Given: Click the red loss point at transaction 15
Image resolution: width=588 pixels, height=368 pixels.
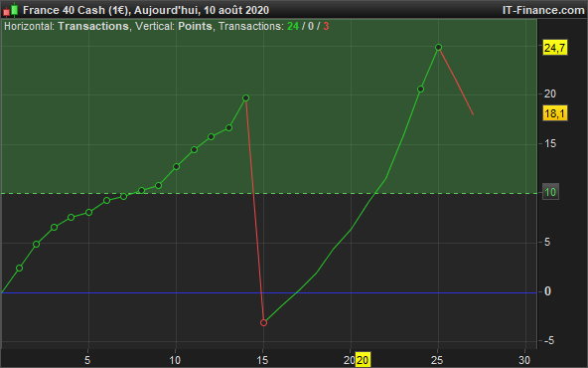Looking at the screenshot, I should coord(263,322).
